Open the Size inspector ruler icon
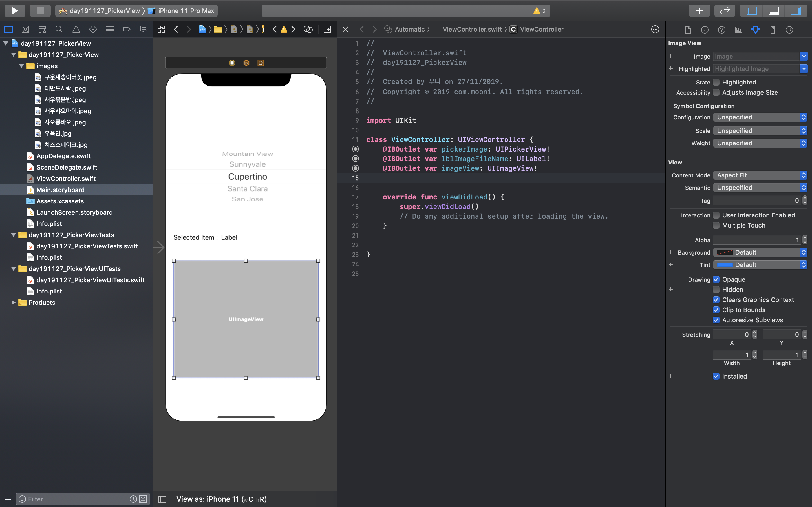This screenshot has height=507, width=812. point(773,30)
